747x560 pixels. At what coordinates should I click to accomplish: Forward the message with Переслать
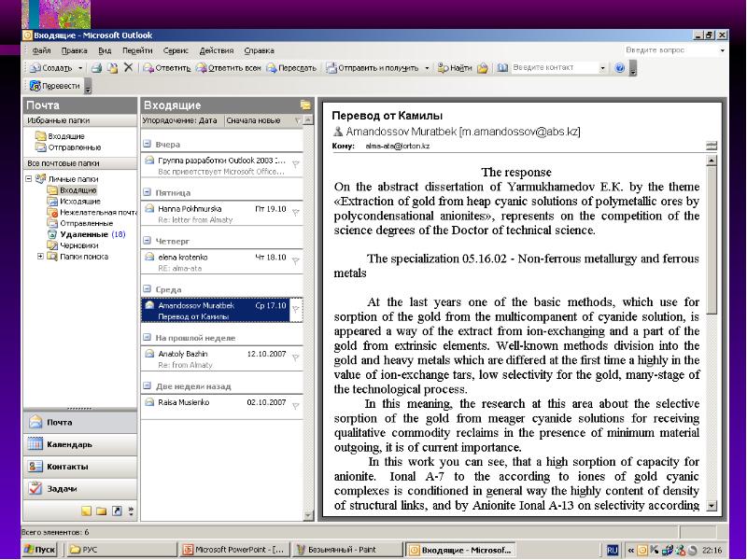[291, 68]
